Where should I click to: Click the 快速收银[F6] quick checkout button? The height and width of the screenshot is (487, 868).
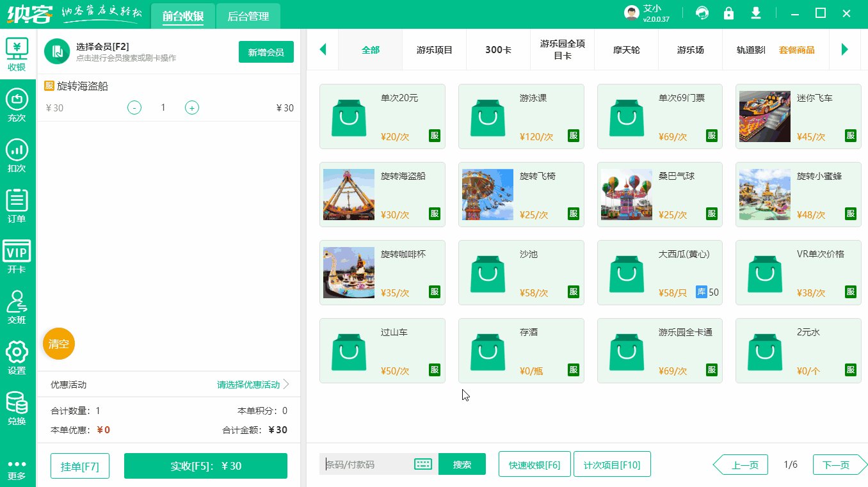pyautogui.click(x=534, y=464)
